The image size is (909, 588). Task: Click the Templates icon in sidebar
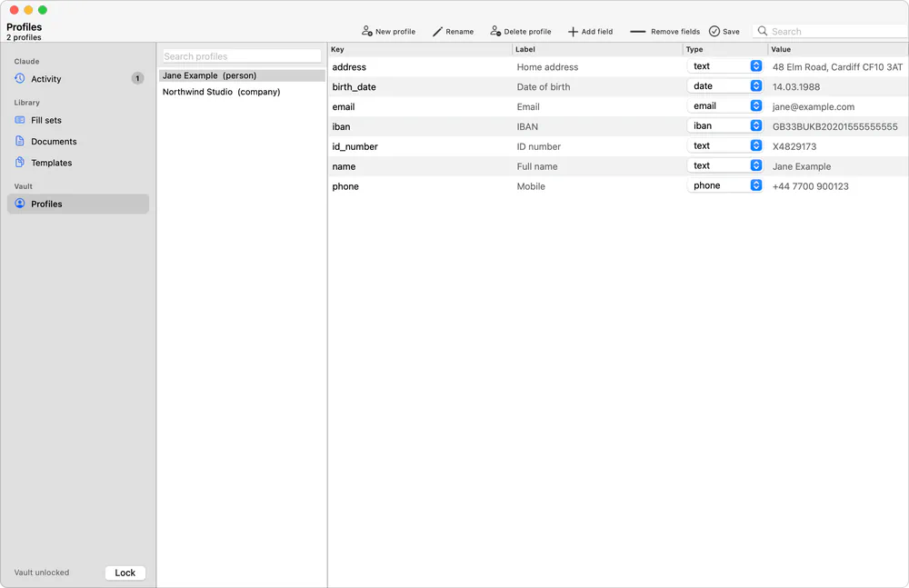coord(20,163)
